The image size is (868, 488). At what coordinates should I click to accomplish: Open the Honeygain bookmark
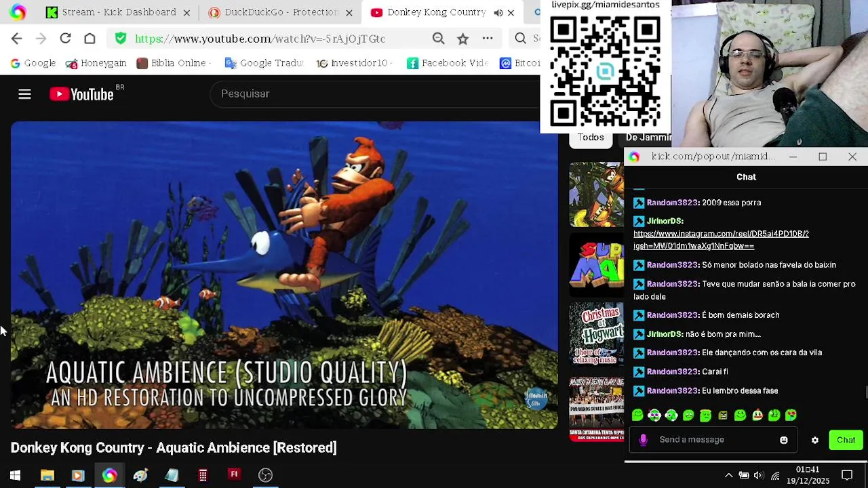click(x=96, y=63)
